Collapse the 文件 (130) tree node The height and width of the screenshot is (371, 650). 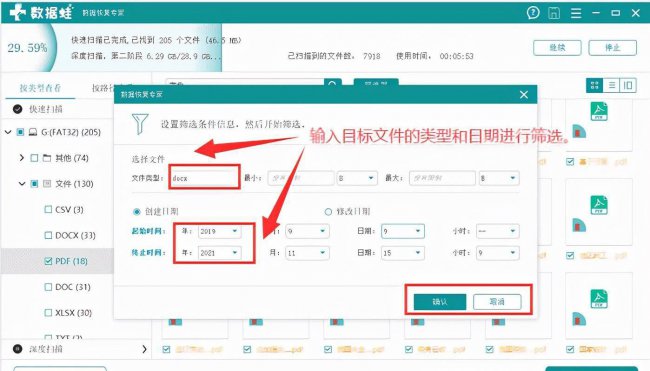pos(22,184)
